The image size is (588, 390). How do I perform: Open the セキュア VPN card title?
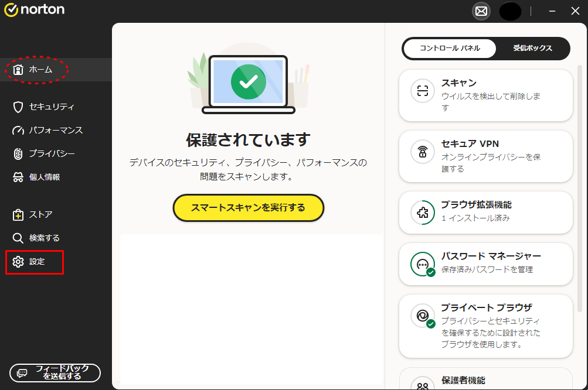(x=470, y=144)
